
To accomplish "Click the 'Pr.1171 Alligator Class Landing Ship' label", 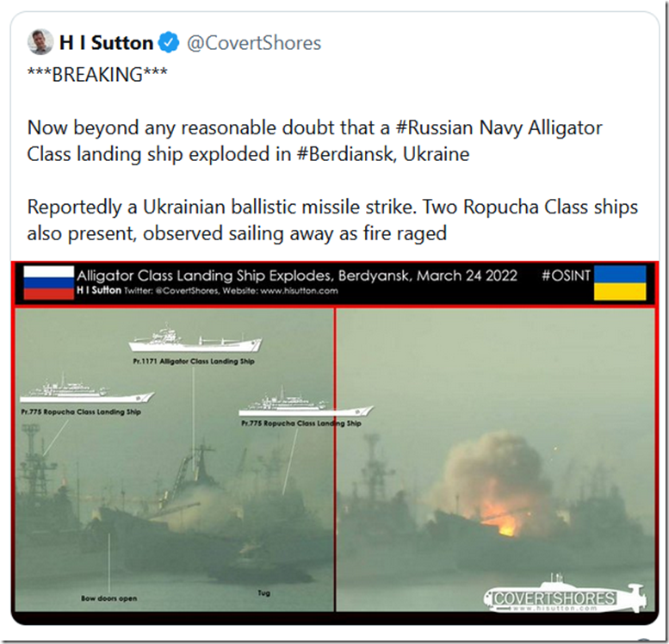I will pyautogui.click(x=194, y=361).
